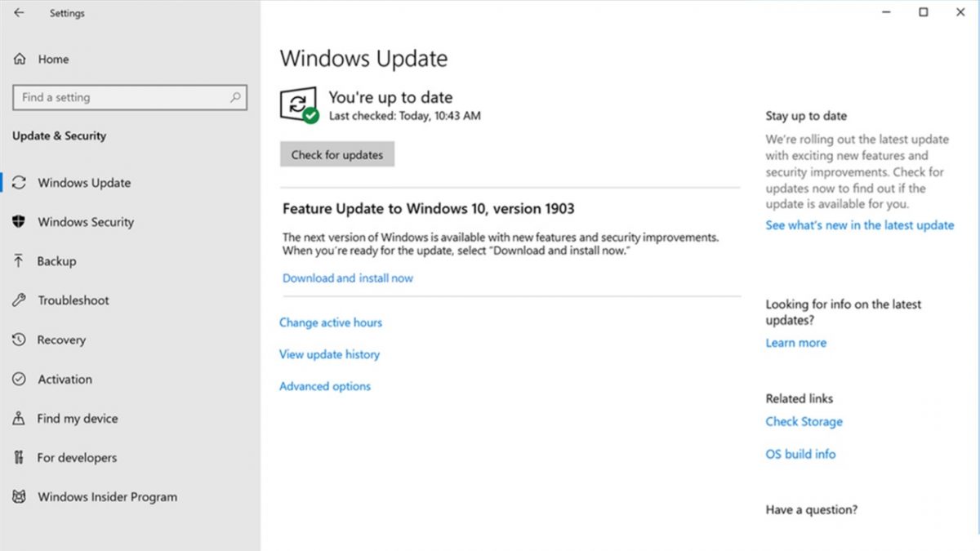
Task: Open the OS build info link
Action: [x=801, y=454]
